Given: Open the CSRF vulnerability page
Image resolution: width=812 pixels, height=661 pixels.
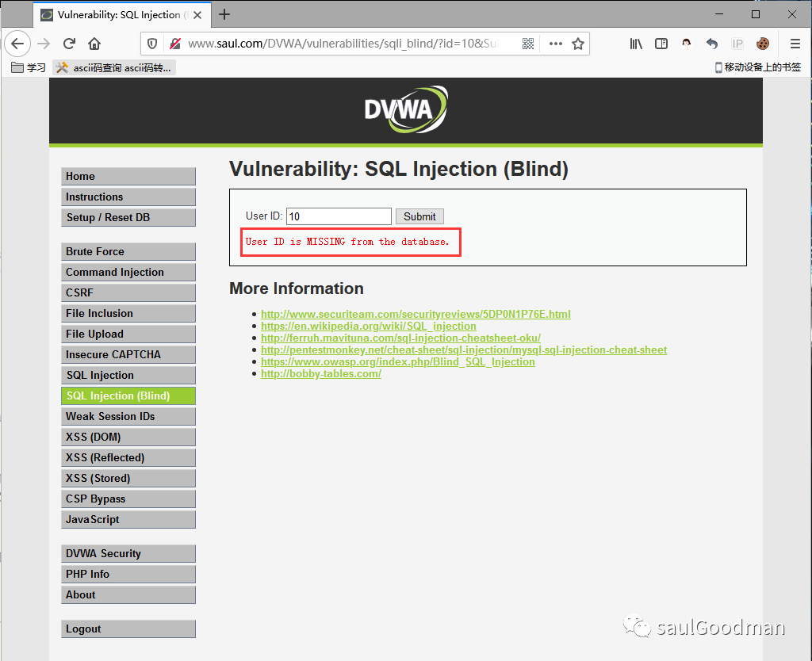Looking at the screenshot, I should pos(128,293).
